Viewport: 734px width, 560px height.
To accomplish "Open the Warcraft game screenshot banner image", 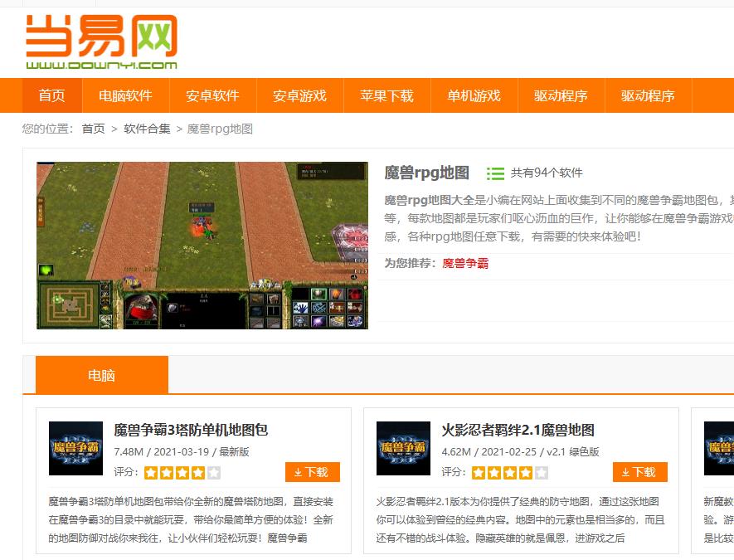I will point(202,246).
